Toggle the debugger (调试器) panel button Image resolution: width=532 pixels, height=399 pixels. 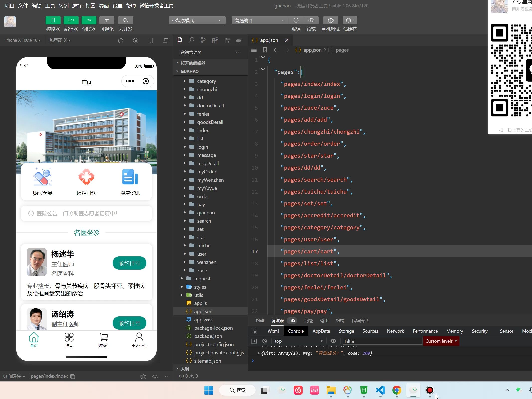[89, 20]
